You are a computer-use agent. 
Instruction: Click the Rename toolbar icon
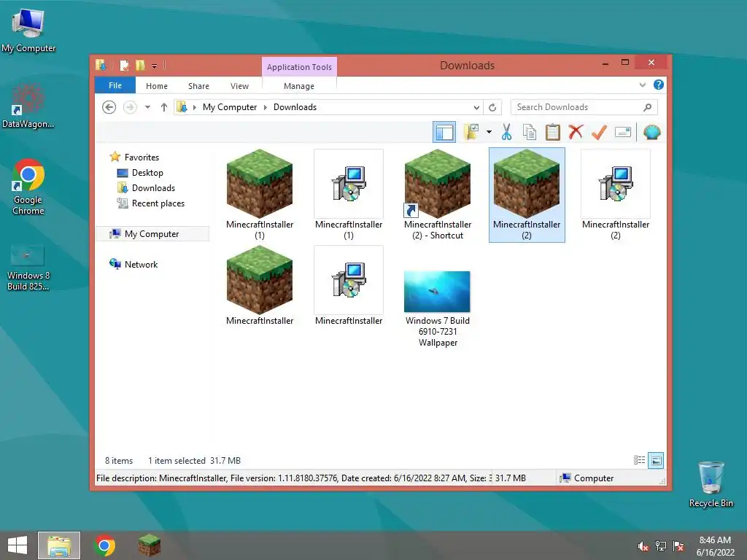(x=623, y=132)
